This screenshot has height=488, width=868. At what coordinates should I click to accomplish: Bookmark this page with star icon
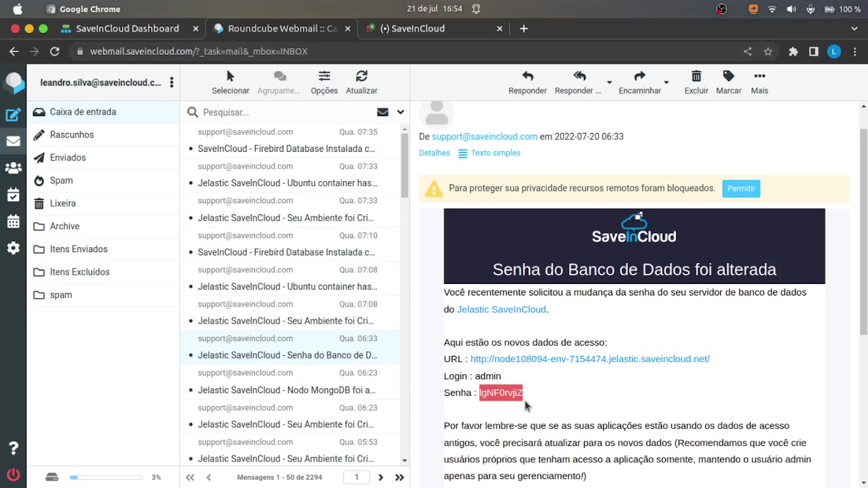click(768, 52)
